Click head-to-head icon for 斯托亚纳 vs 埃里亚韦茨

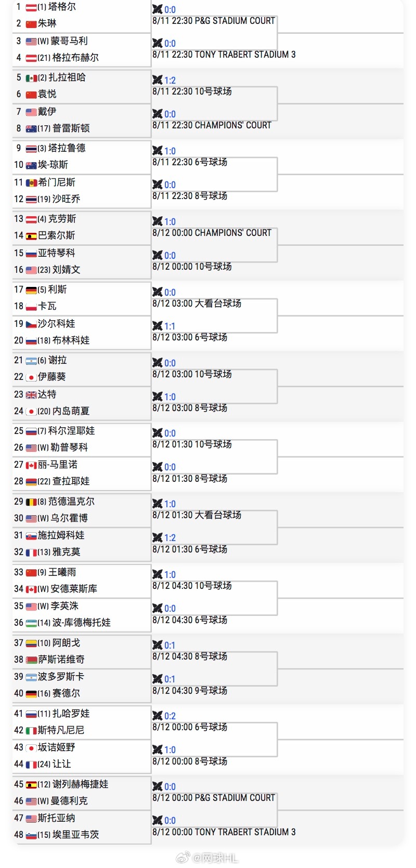coord(158,820)
